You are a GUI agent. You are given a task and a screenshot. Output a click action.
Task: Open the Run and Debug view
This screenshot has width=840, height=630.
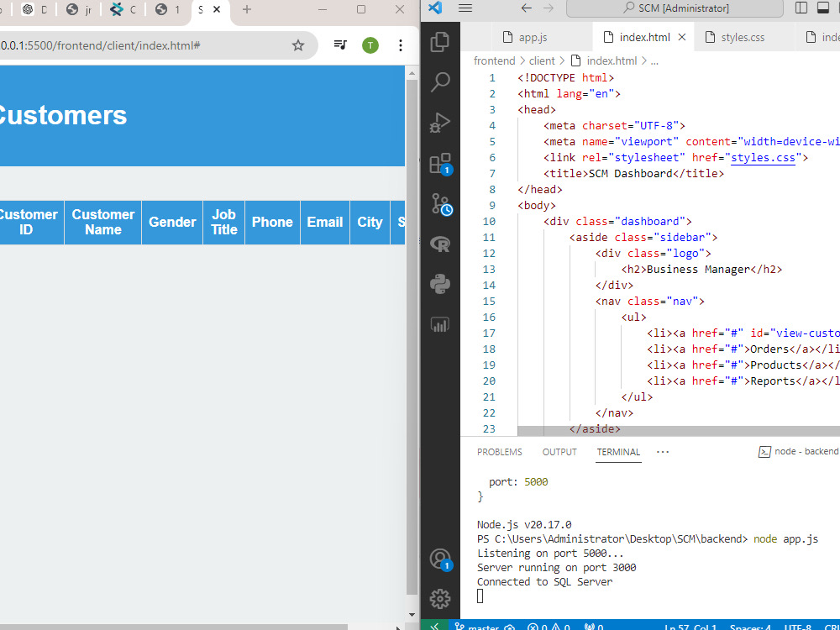pyautogui.click(x=440, y=123)
